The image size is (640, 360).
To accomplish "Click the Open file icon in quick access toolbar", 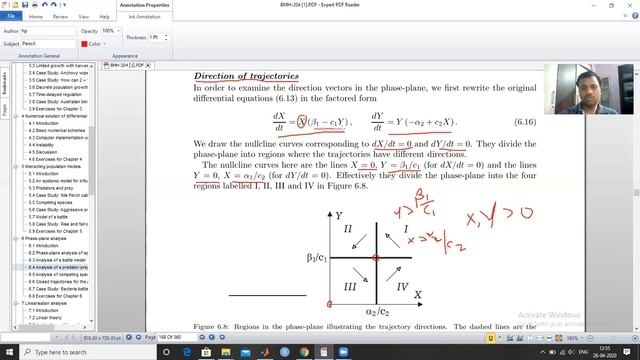I will 16,5.
